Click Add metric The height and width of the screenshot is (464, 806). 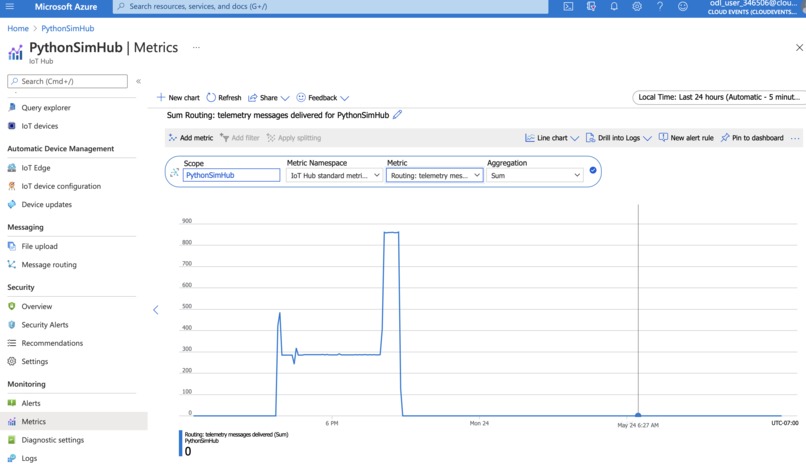click(x=190, y=138)
